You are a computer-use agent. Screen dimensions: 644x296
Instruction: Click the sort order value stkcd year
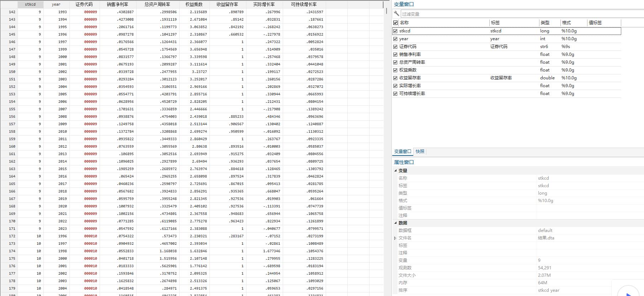tap(549, 290)
